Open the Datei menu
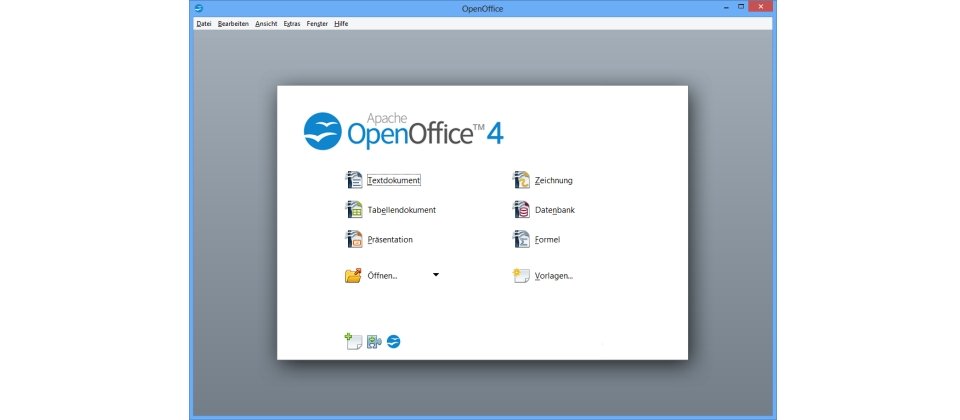 pos(204,23)
